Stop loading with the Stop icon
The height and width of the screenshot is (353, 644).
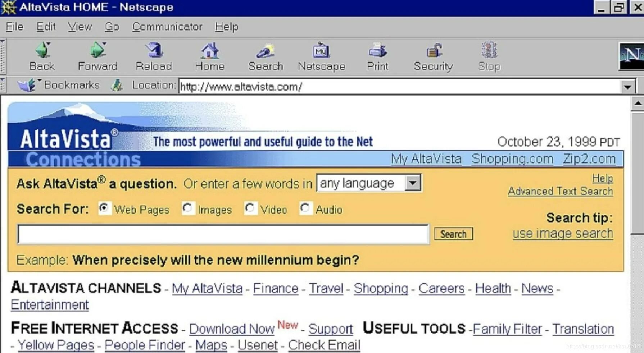(x=489, y=50)
